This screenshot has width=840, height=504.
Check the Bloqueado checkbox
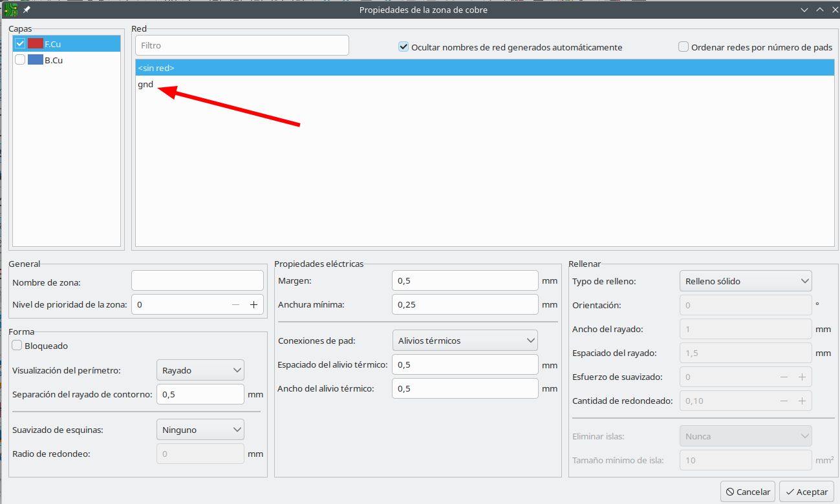[17, 346]
